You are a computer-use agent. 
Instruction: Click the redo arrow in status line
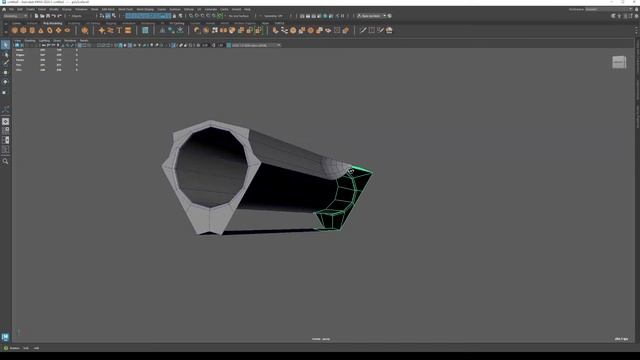59,16
